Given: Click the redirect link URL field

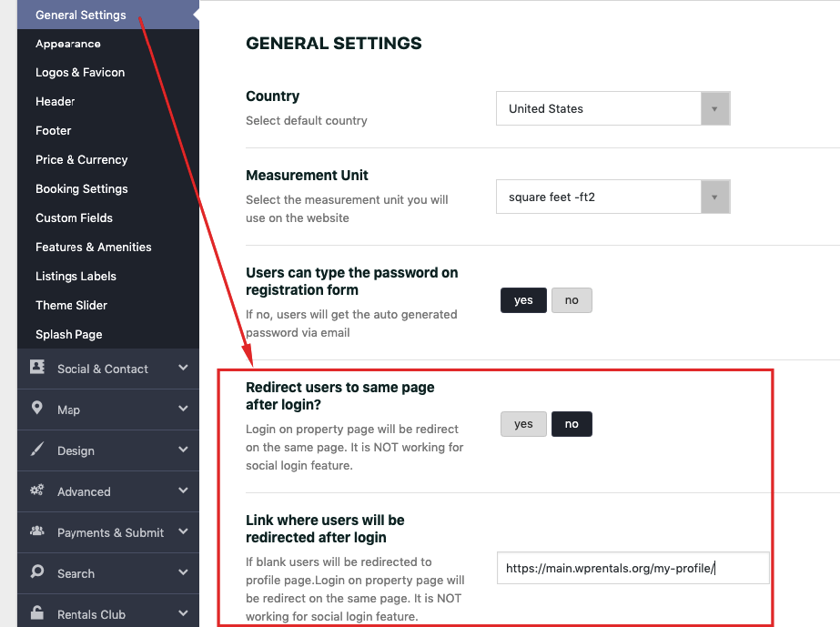Looking at the screenshot, I should (633, 568).
